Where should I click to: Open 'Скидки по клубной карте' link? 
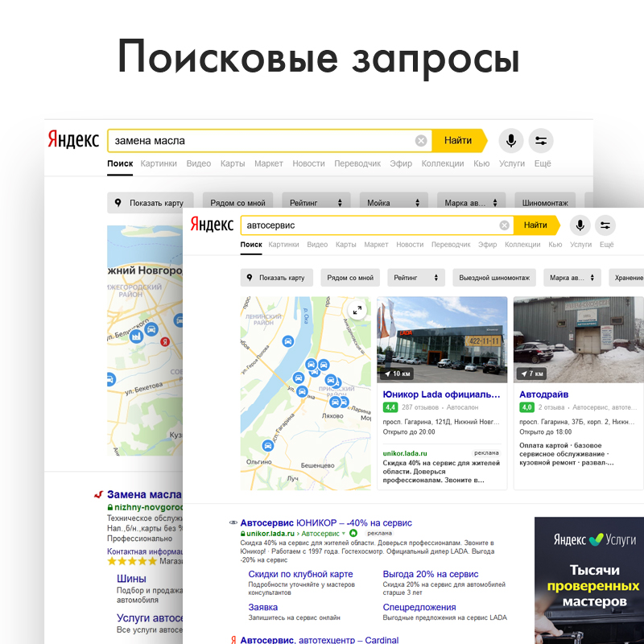[300, 574]
